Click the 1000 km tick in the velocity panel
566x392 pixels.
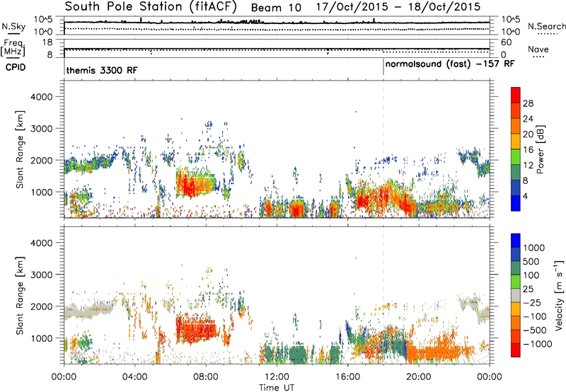point(41,338)
